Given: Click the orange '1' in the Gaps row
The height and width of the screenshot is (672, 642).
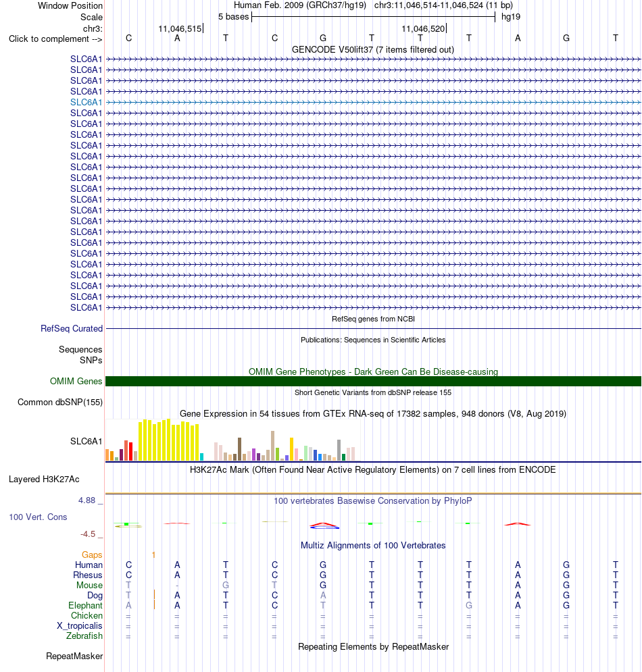Looking at the screenshot, I should pos(153,555).
